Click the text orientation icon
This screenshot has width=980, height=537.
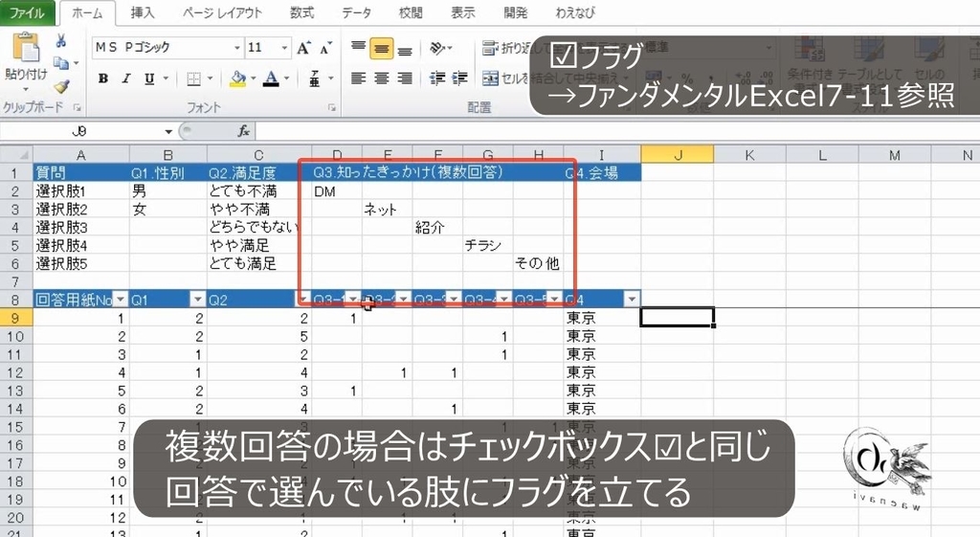point(438,48)
